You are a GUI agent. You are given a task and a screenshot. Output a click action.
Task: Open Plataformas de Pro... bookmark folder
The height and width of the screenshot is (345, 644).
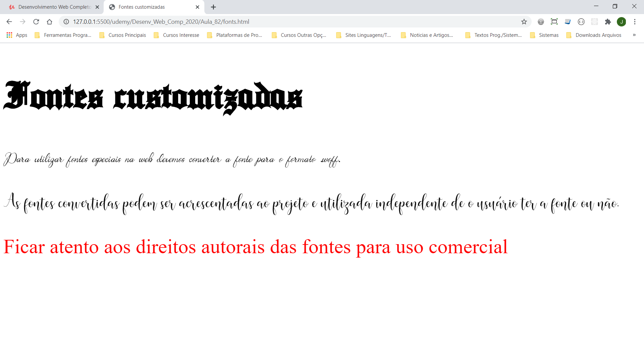(x=235, y=35)
